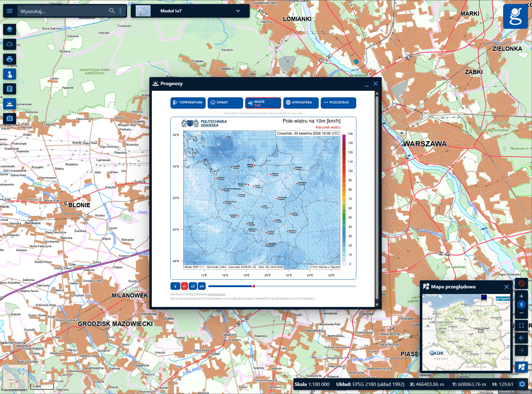Toggle the weather forecast panel button
The height and width of the screenshot is (394, 532).
coord(10,104)
